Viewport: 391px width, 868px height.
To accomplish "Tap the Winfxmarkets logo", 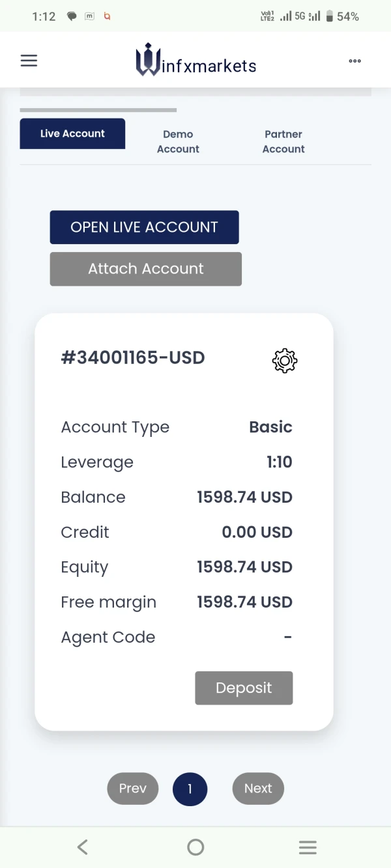I will point(195,61).
